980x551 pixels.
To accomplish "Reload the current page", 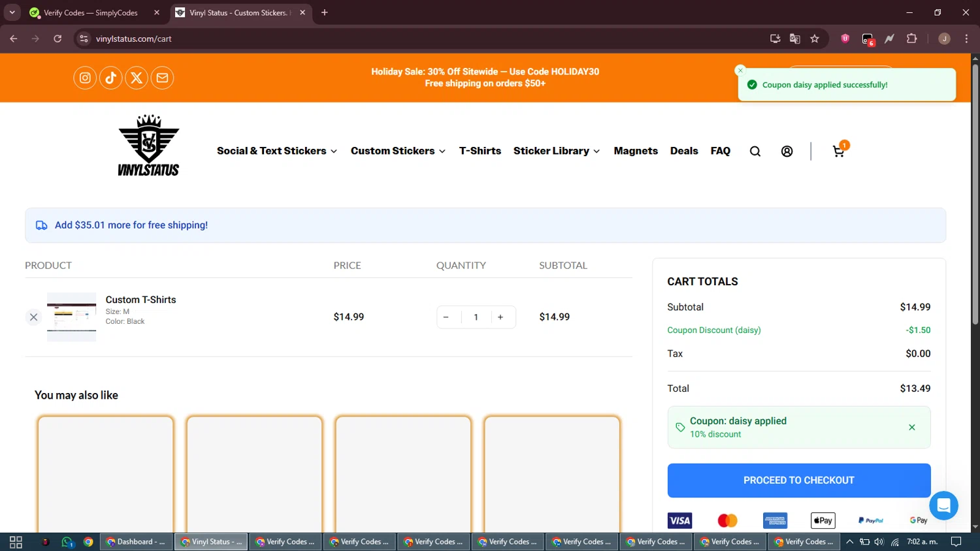I will (x=57, y=39).
